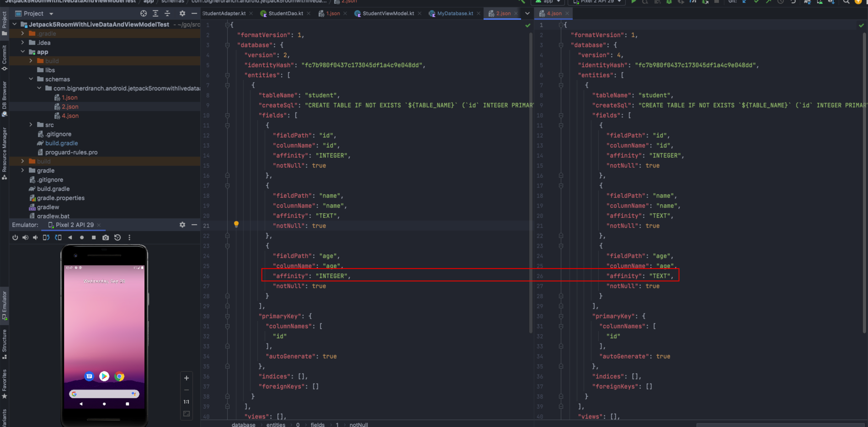Toggle the DB Browser tool window
Screen dimensions: 868x427
click(4, 99)
